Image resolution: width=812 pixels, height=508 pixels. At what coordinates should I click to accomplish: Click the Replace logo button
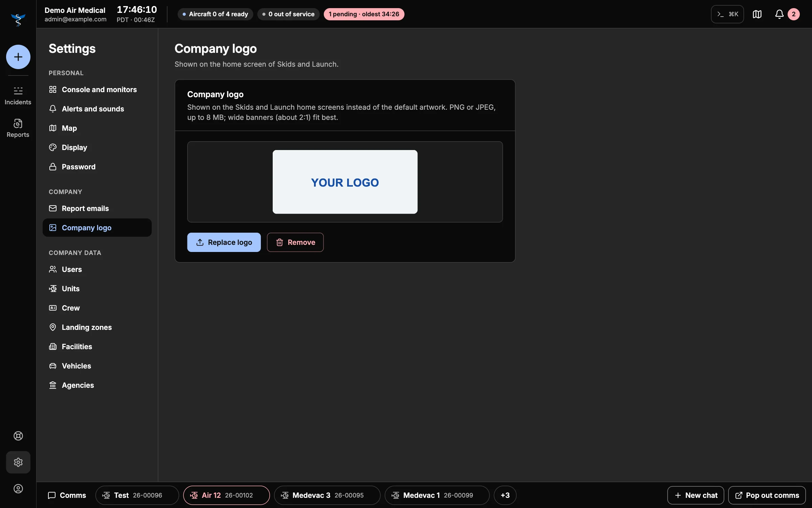tap(224, 242)
